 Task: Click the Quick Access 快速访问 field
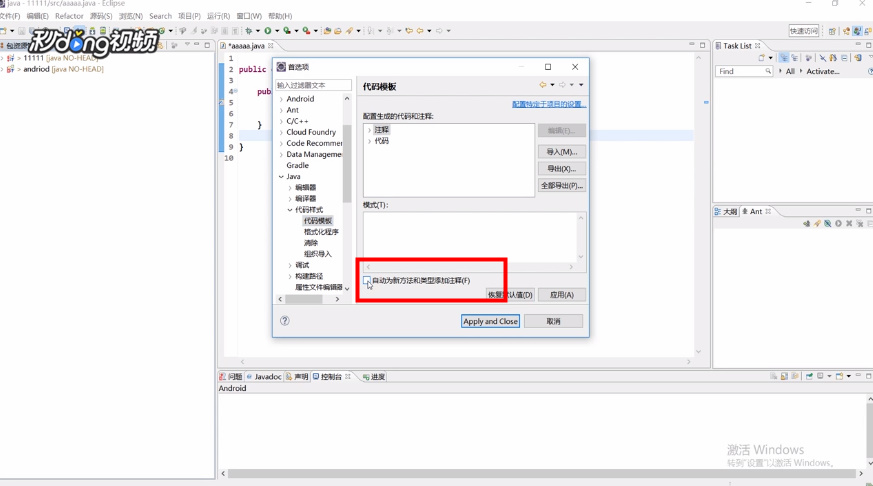804,31
